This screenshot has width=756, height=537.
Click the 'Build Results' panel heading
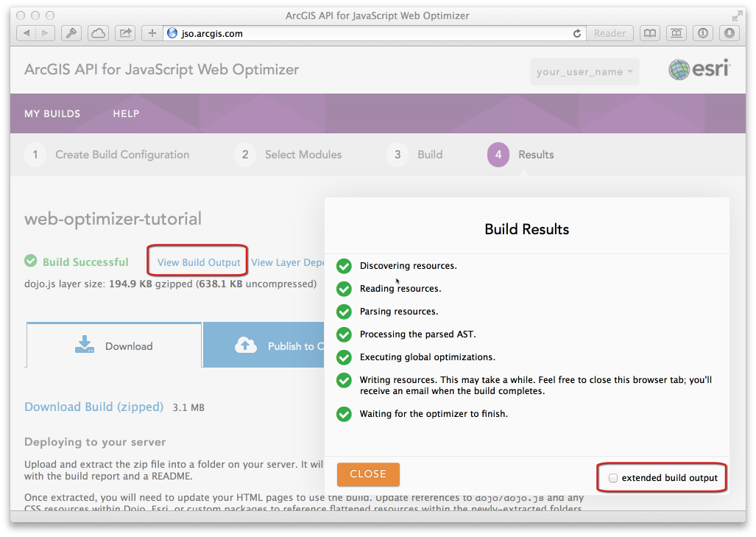click(x=527, y=229)
